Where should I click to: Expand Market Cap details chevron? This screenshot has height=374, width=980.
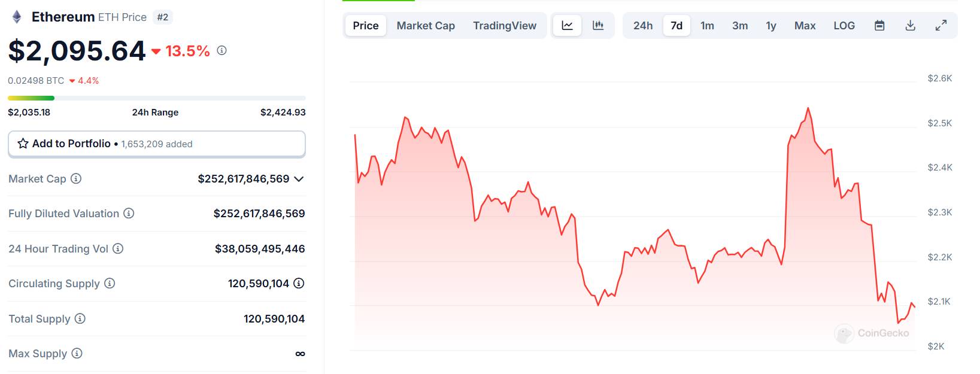click(x=299, y=179)
